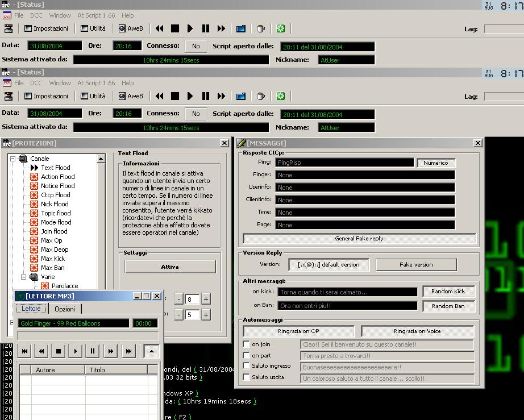This screenshot has width=524, height=420.
Task: Enable the 'on join' automessage checkbox
Action: point(247,344)
